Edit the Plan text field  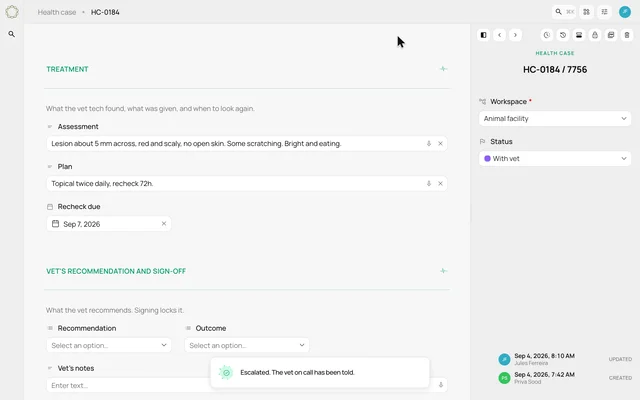point(247,184)
